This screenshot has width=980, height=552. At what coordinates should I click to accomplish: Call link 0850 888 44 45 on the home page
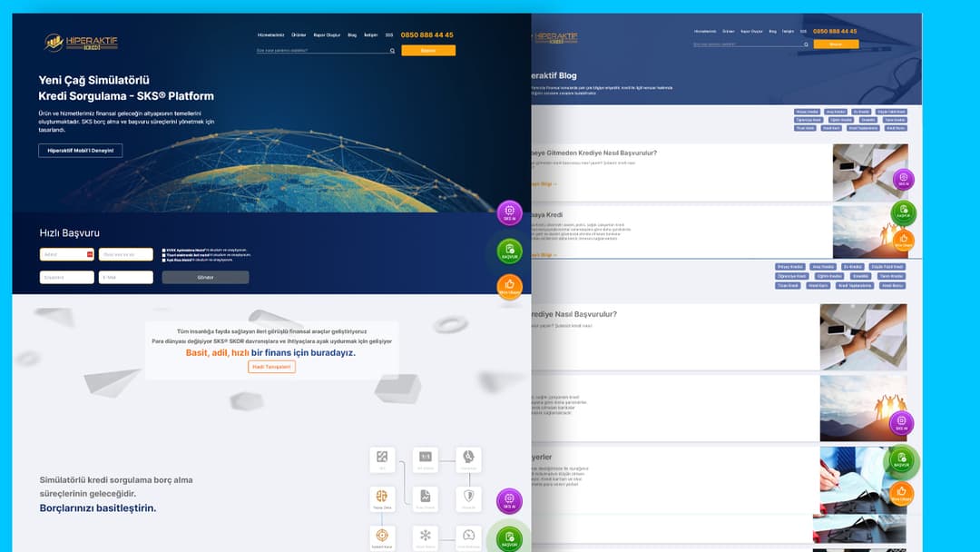(x=426, y=35)
